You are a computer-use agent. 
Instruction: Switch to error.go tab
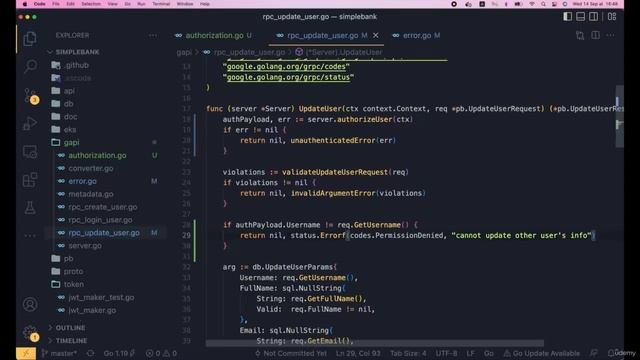417,36
